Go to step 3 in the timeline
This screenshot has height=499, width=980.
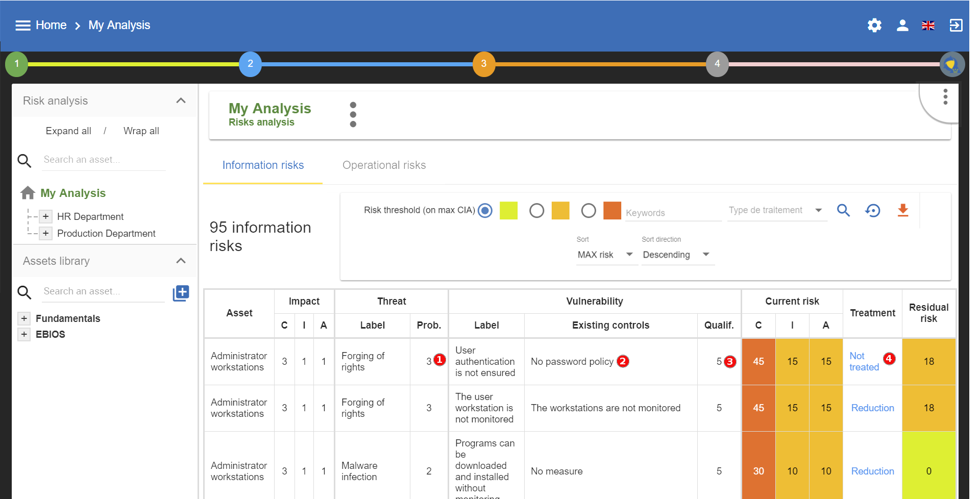[x=484, y=64]
